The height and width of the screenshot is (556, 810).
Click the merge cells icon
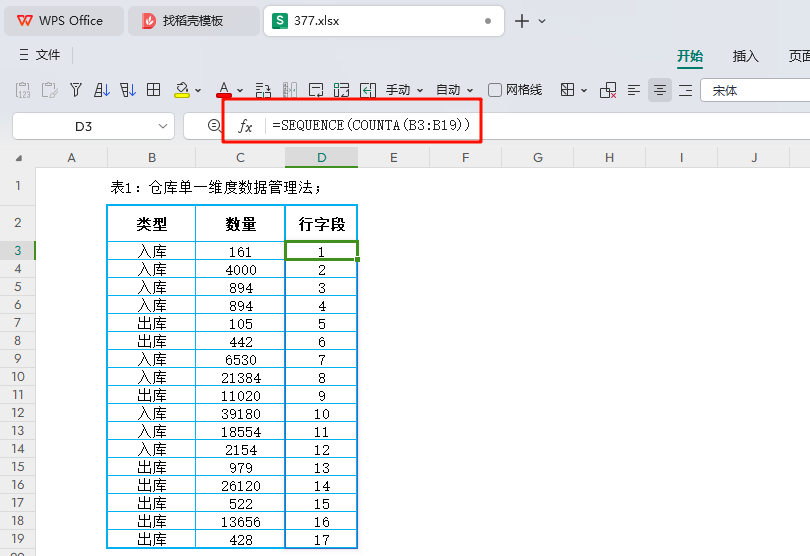click(341, 90)
